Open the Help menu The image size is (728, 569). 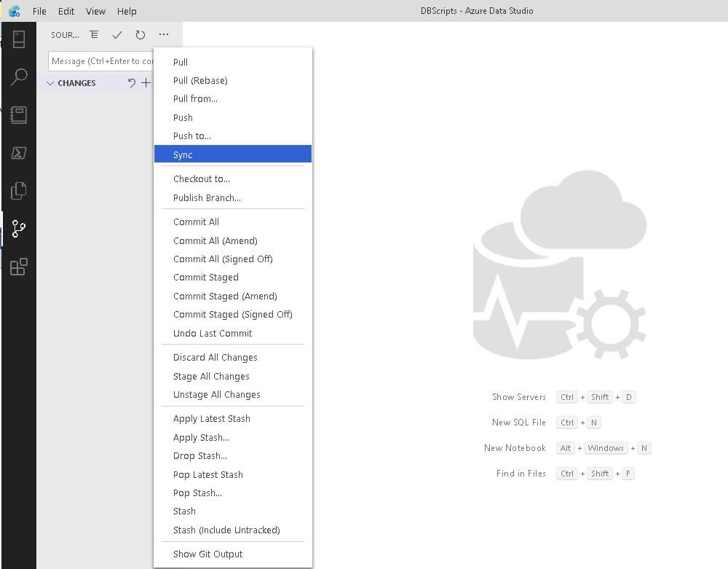(x=127, y=11)
